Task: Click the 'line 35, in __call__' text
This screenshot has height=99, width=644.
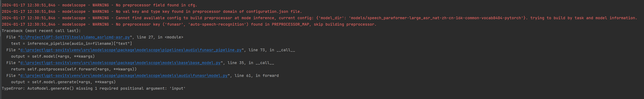Action: coord(251,63)
